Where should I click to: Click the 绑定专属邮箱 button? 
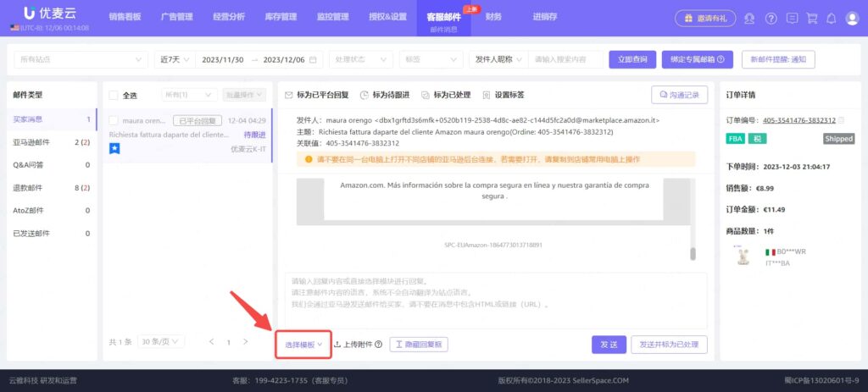click(698, 60)
